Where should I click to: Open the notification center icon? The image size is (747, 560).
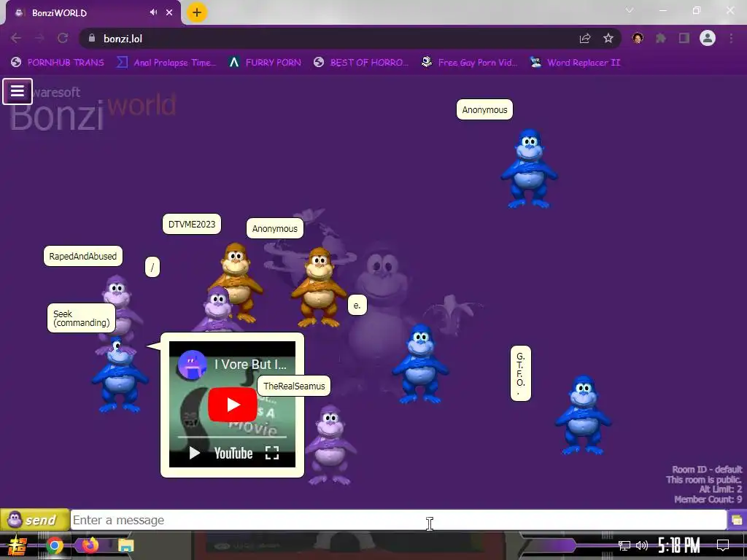pos(723,545)
